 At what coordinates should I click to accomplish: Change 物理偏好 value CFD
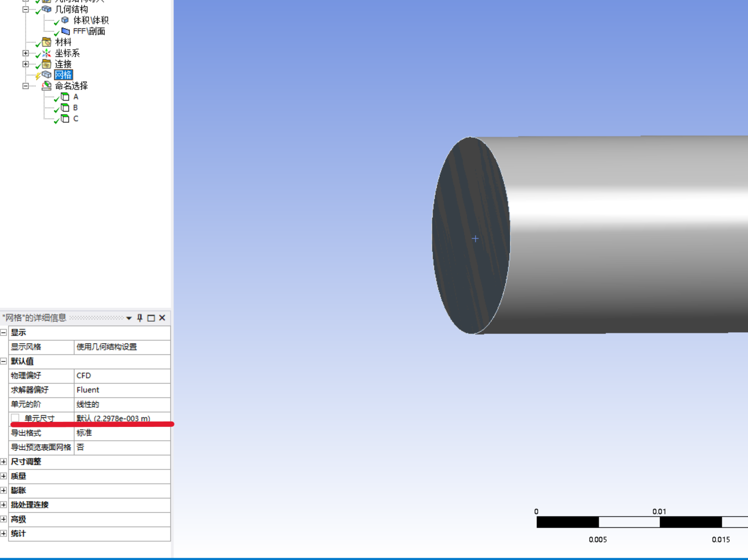(122, 375)
